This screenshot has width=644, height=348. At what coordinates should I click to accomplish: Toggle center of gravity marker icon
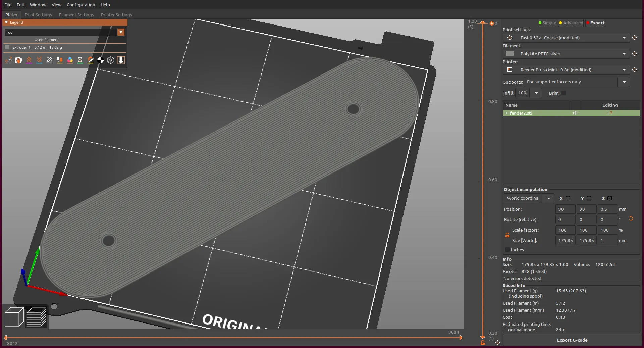[x=100, y=60]
